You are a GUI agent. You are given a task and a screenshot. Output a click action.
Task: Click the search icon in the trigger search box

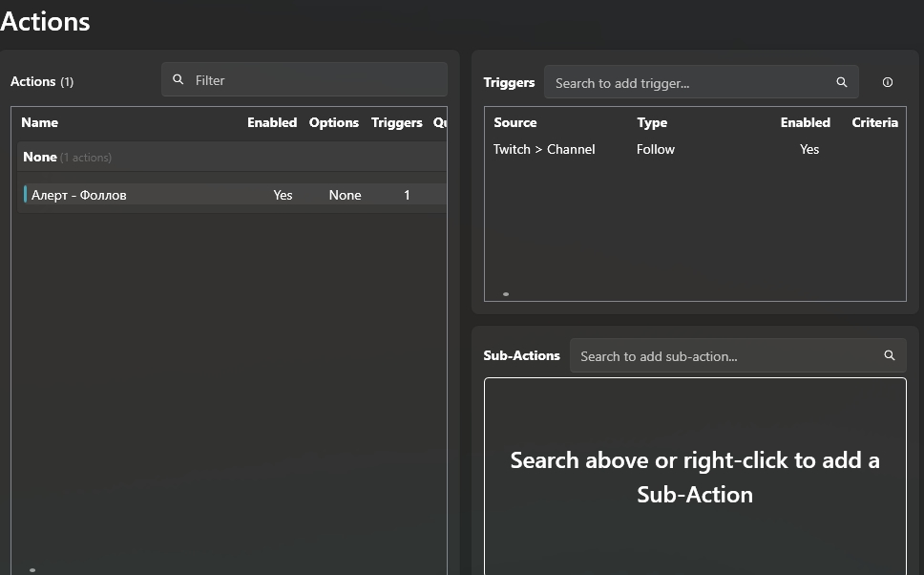(841, 82)
